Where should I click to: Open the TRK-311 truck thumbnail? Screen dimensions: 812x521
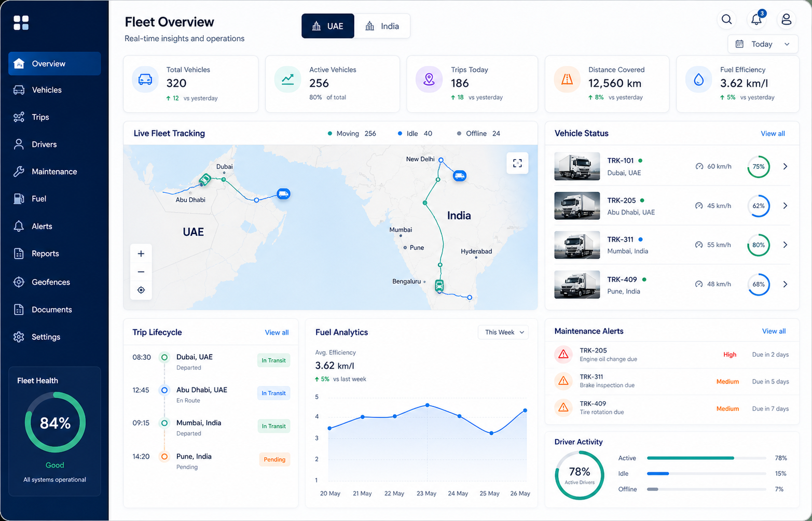coord(577,245)
